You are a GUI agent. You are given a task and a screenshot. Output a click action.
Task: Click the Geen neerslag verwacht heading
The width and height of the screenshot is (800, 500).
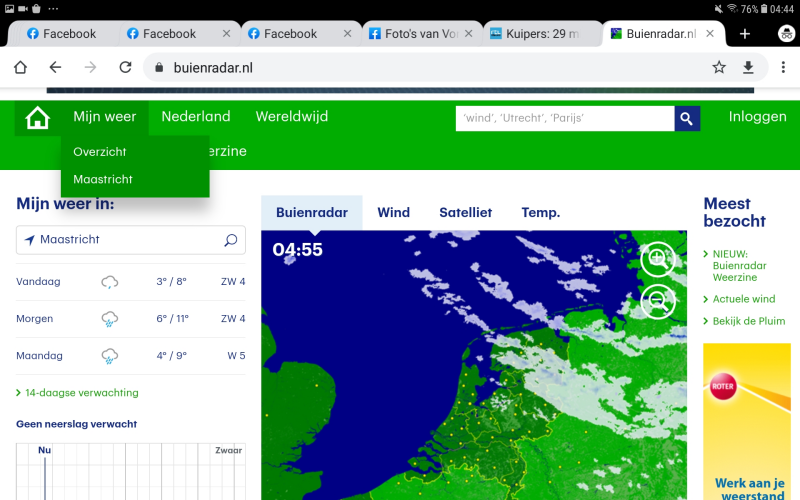(x=77, y=424)
